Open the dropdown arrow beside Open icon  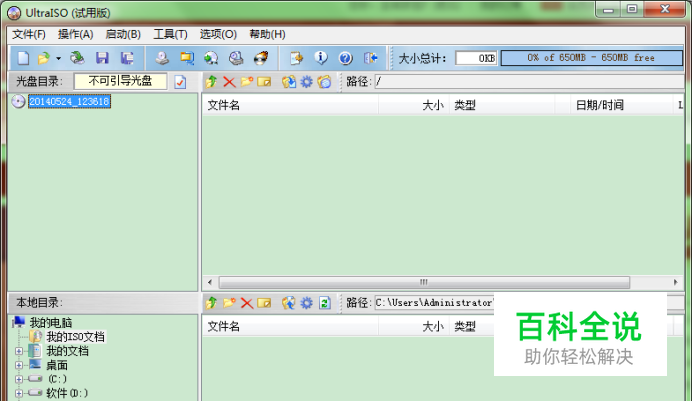pyautogui.click(x=58, y=58)
